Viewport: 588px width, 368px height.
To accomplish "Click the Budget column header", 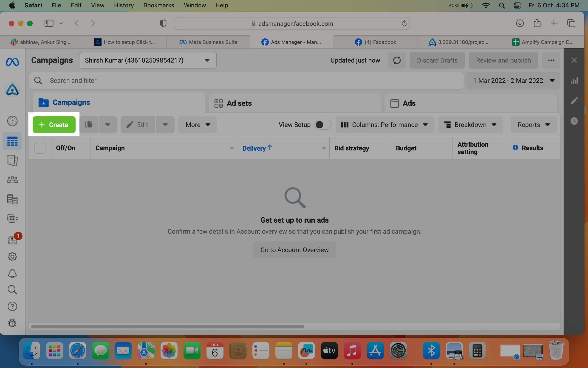I will tap(422, 148).
